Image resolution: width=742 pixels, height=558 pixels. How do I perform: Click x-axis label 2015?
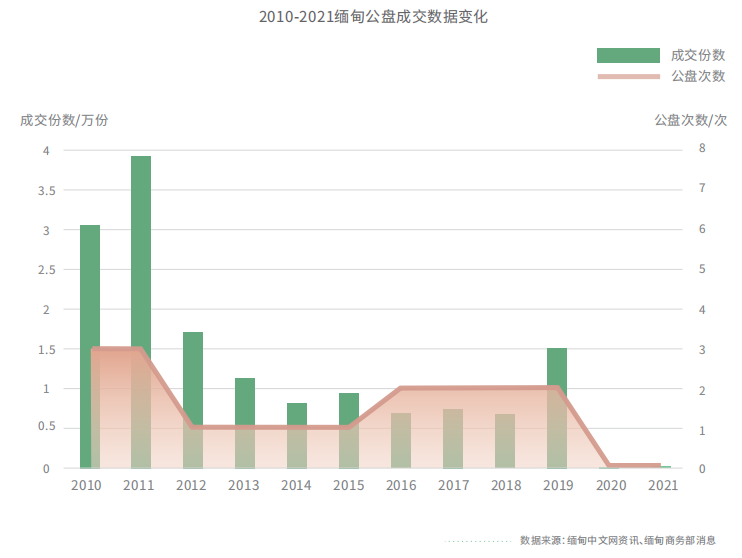click(x=349, y=486)
